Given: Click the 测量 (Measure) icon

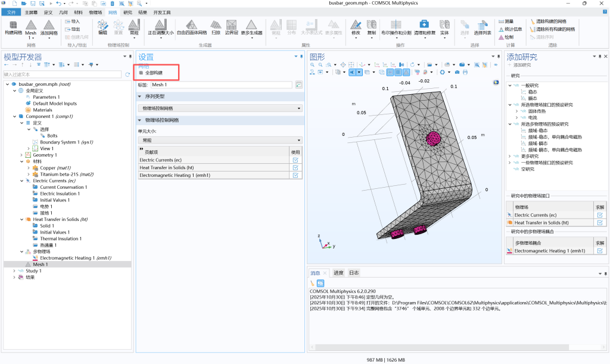Looking at the screenshot, I should [x=505, y=21].
